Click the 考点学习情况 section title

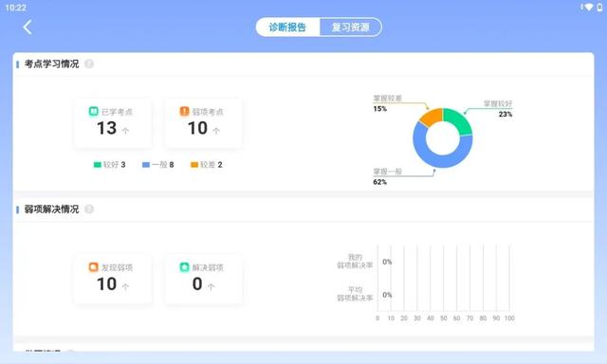click(51, 64)
